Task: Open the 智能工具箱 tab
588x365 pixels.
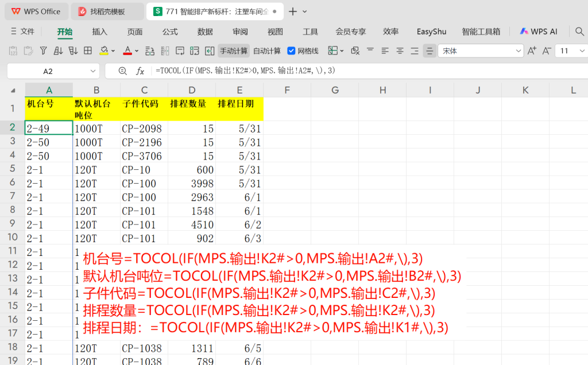Action: (x=481, y=32)
